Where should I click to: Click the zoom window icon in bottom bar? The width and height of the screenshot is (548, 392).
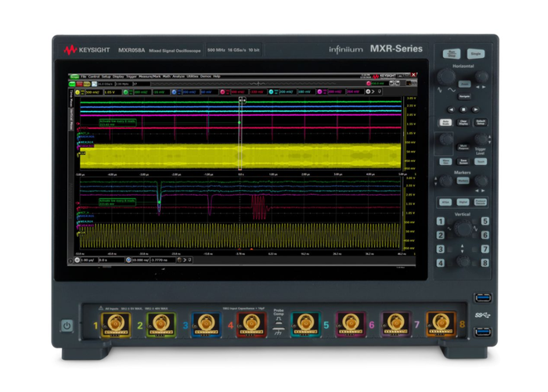coord(128,260)
